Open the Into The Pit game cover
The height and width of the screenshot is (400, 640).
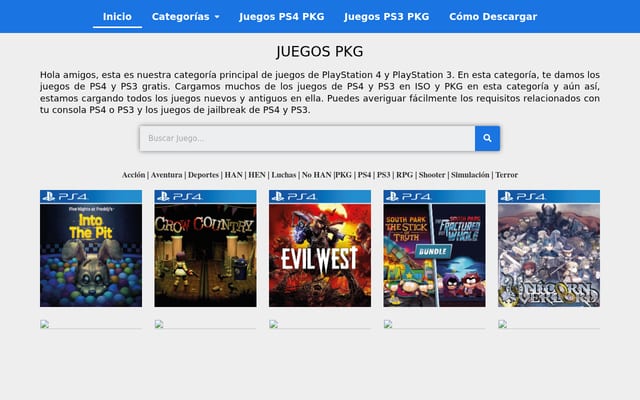91,248
